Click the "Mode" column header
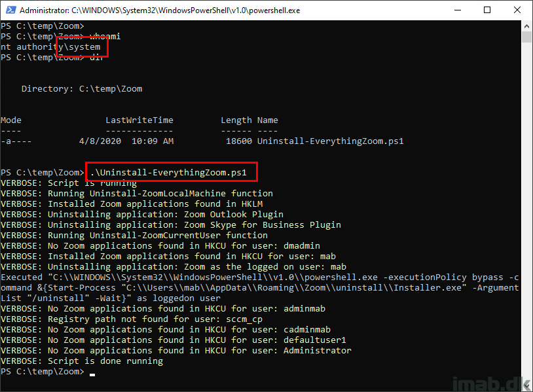533x392 pixels. [11, 120]
